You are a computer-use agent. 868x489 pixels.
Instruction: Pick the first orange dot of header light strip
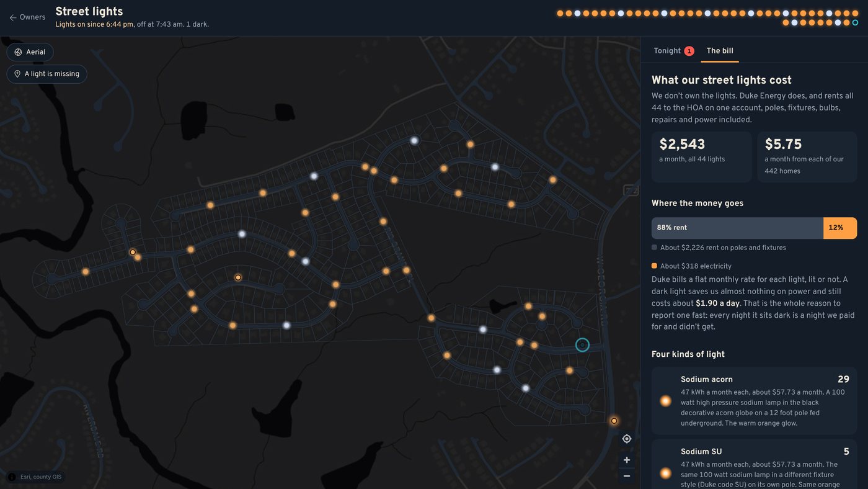coord(560,13)
